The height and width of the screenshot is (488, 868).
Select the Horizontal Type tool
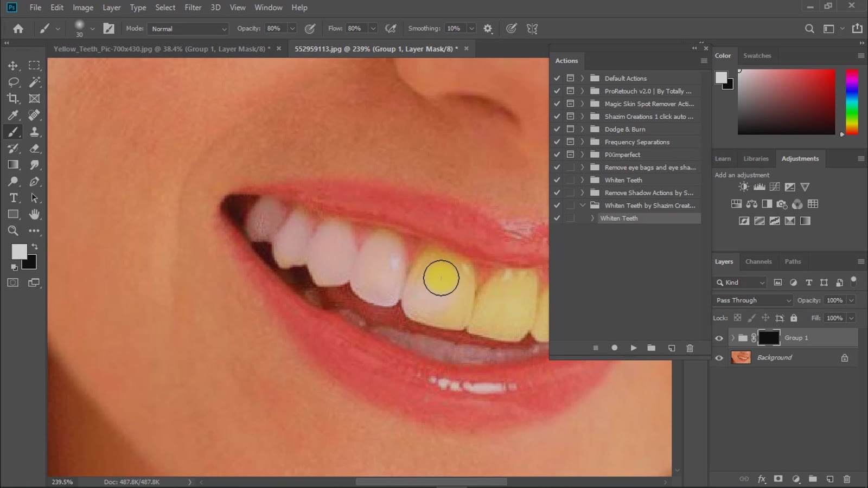coord(13,197)
